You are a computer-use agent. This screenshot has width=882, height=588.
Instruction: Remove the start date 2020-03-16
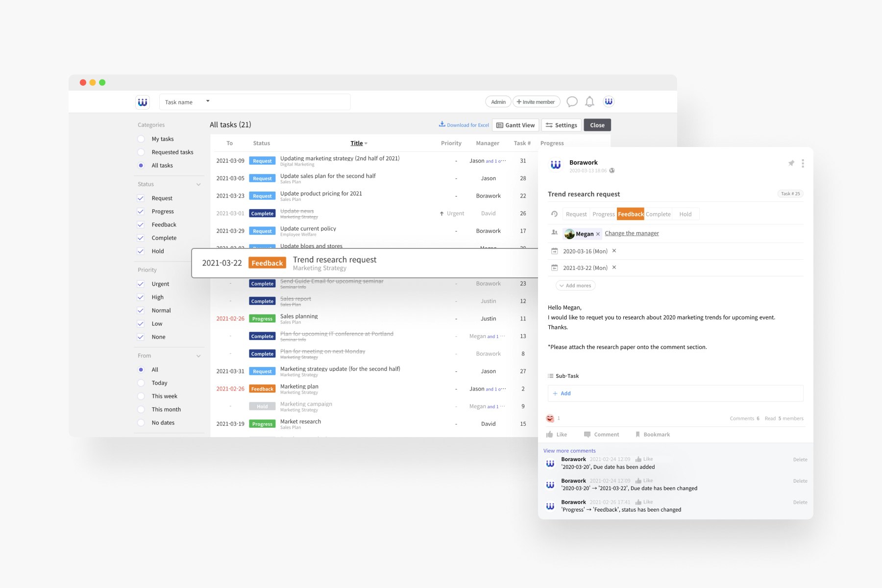(x=614, y=251)
